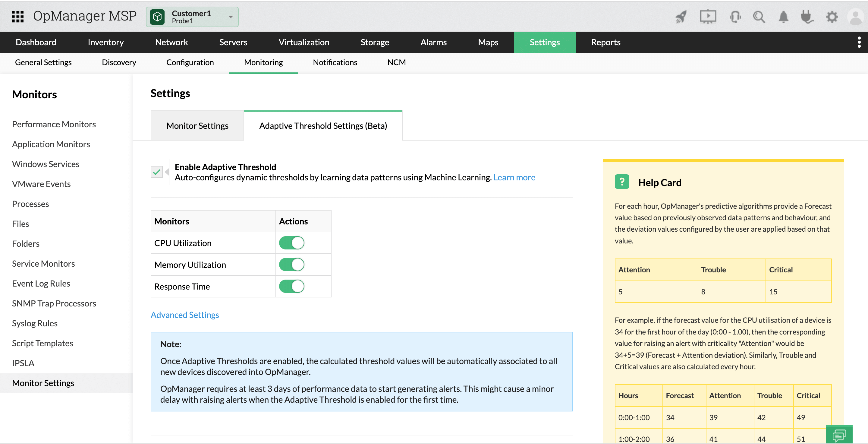Toggle off Memory Utilization adaptive threshold
Screen dimensions: 868x444
(x=291, y=264)
